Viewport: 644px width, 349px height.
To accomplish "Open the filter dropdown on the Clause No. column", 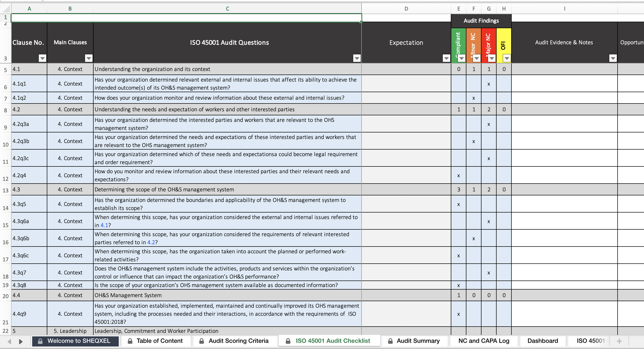I will [42, 58].
